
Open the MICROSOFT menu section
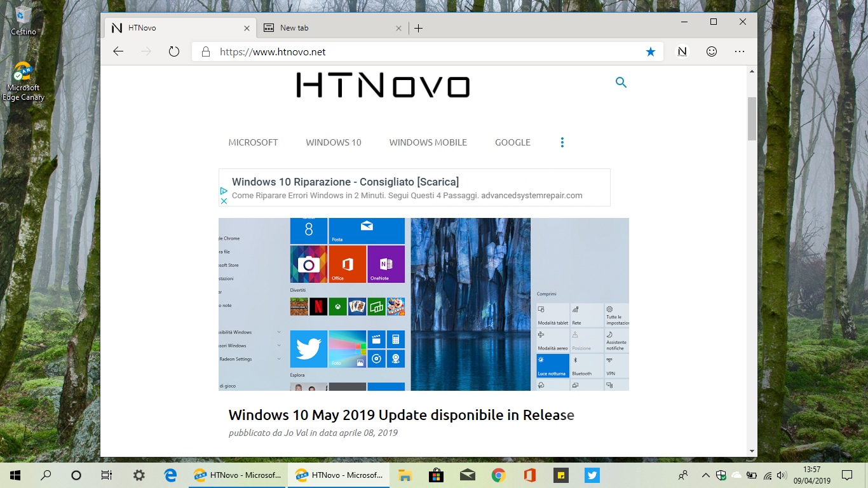click(x=253, y=142)
